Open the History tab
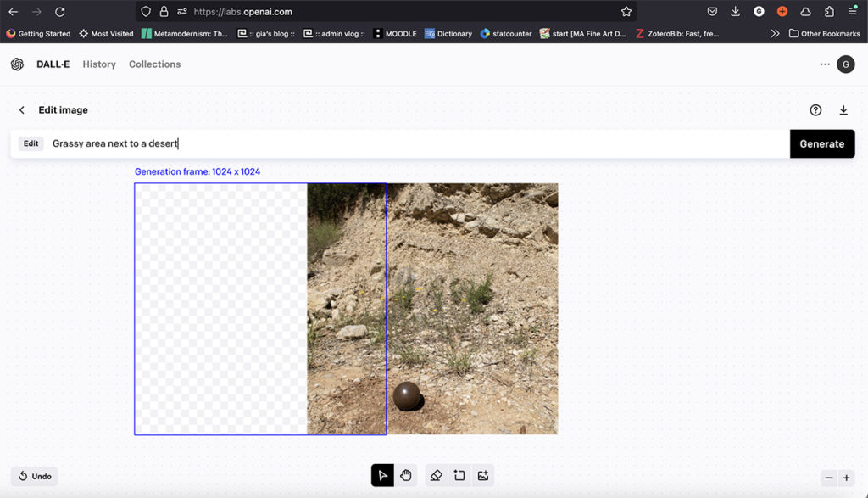The width and height of the screenshot is (868, 498). [x=99, y=64]
